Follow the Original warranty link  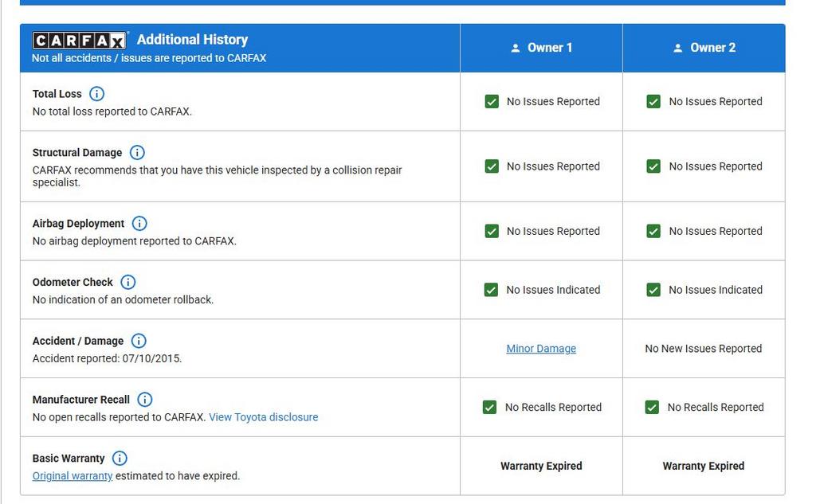pyautogui.click(x=73, y=476)
